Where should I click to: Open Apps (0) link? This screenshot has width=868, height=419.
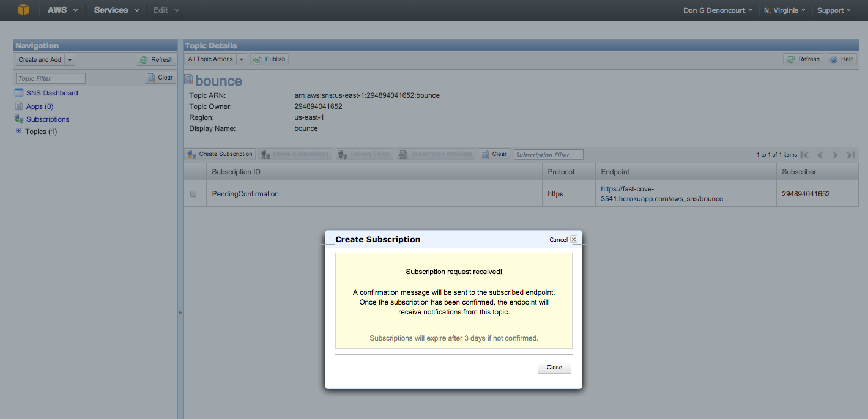[40, 106]
